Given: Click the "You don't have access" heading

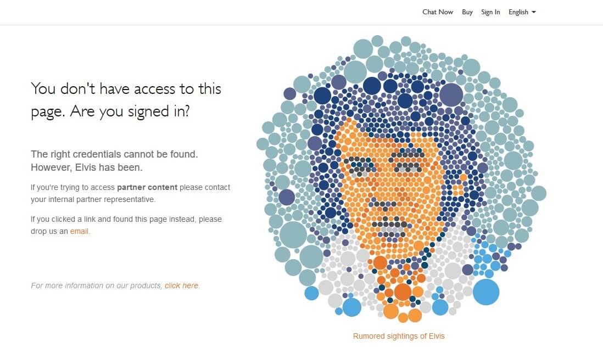Looking at the screenshot, I should click(x=126, y=99).
